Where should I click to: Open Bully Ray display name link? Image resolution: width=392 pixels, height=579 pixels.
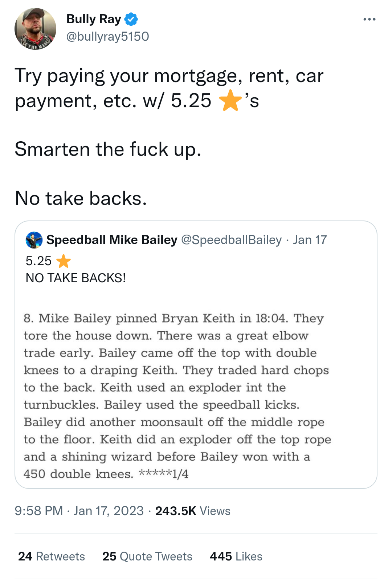(x=94, y=19)
